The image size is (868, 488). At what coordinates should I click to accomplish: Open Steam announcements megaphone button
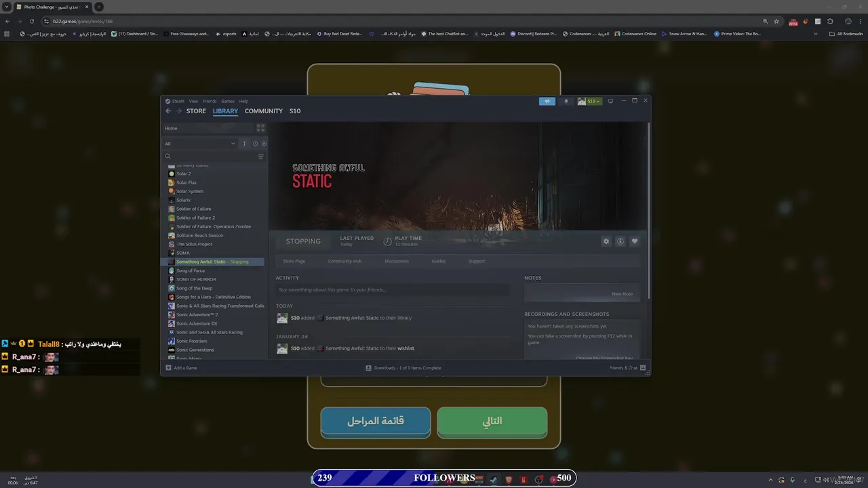(547, 101)
